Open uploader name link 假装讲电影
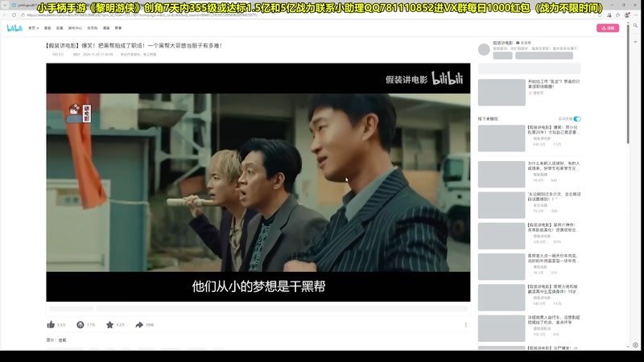644x362 pixels. [503, 43]
